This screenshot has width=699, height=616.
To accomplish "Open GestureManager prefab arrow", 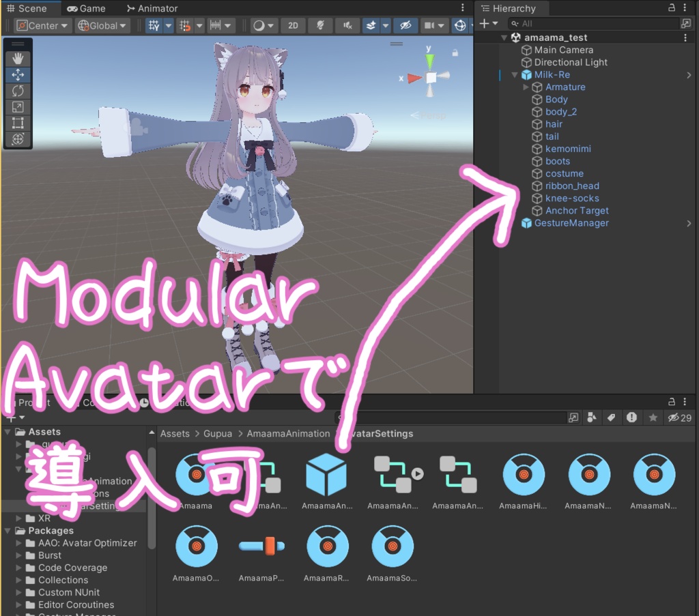I will coord(689,223).
